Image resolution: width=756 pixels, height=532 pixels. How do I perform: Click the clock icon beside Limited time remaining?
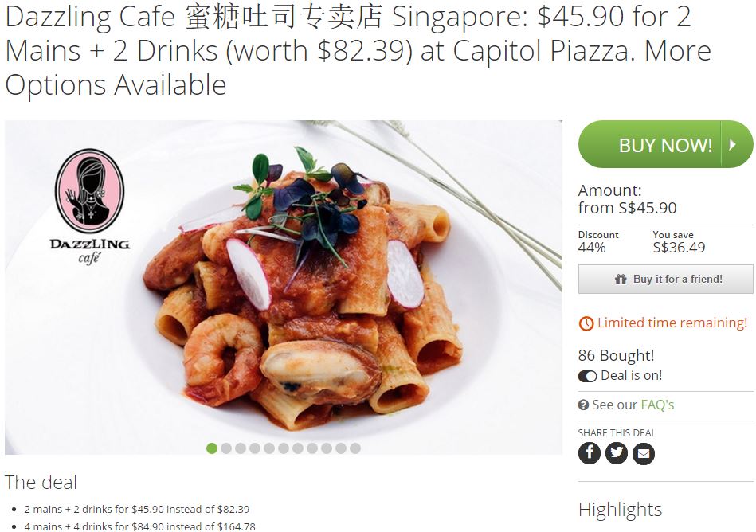point(586,323)
